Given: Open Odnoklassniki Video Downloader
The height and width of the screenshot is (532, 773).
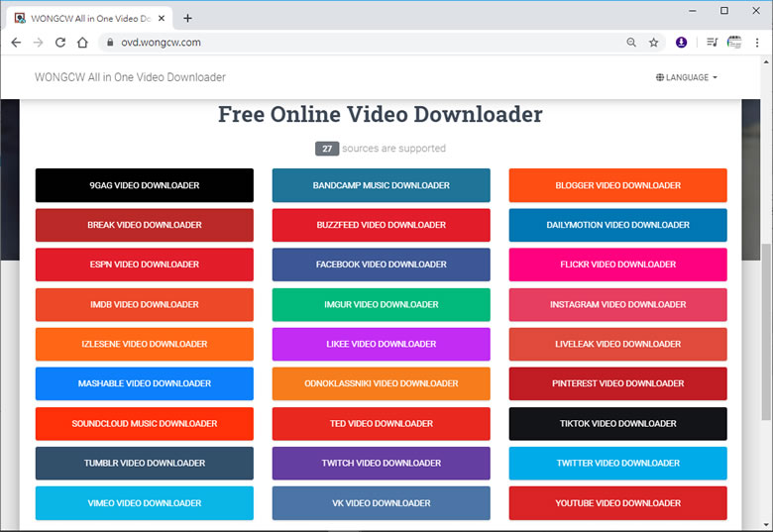Looking at the screenshot, I should [382, 383].
